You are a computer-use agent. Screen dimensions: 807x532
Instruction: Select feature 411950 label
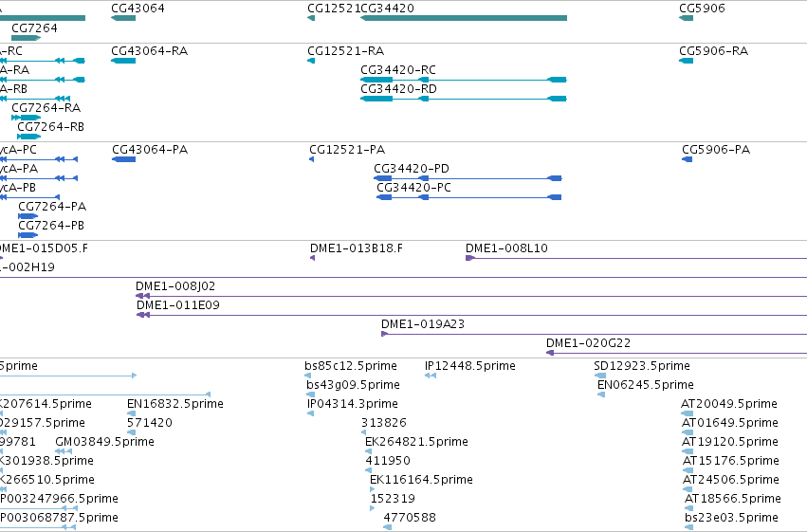point(388,462)
